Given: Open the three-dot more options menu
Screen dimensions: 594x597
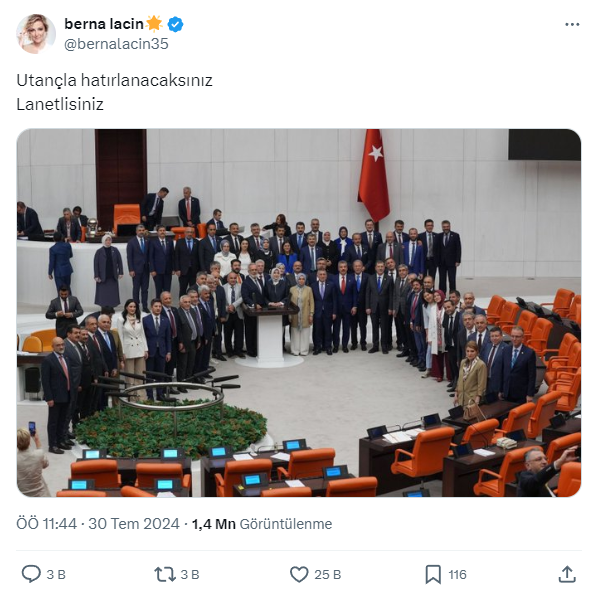Looking at the screenshot, I should [572, 24].
